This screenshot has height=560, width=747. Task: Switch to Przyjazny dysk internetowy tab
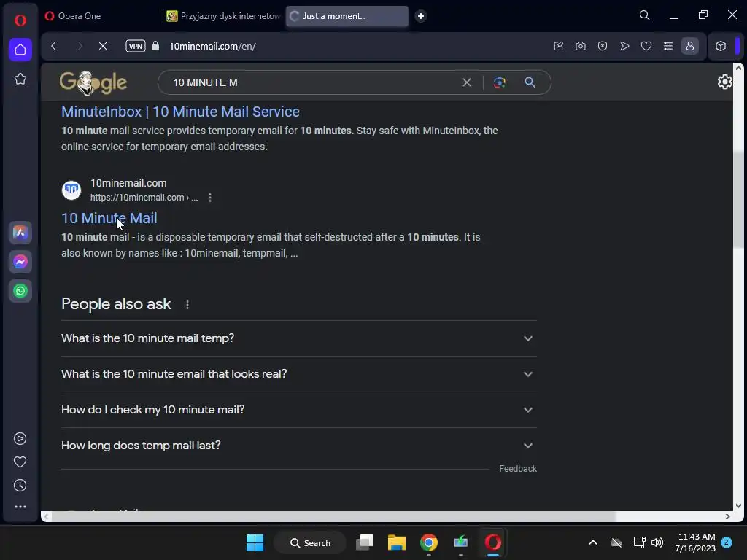coord(223,16)
